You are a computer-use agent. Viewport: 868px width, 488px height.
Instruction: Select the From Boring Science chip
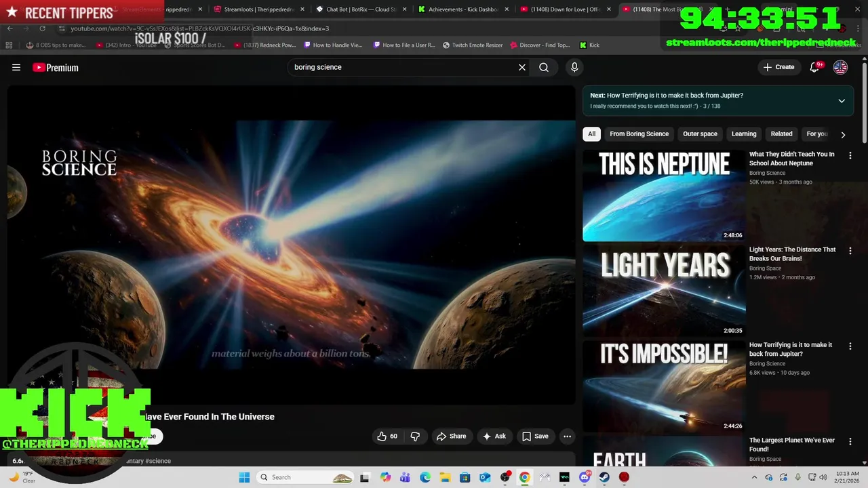pos(639,134)
